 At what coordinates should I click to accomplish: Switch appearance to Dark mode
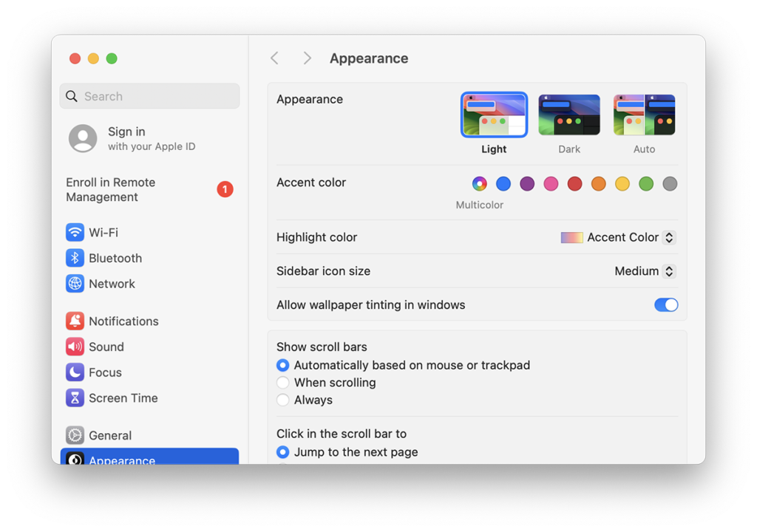(x=568, y=115)
